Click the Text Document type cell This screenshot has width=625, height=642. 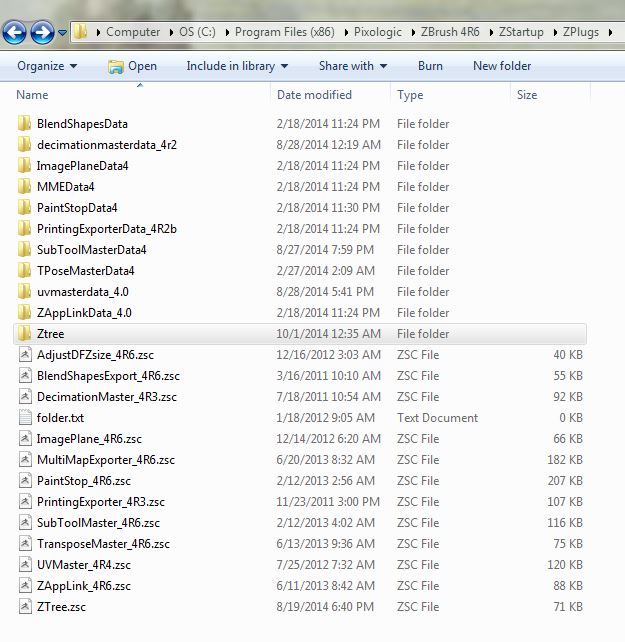coord(437,418)
